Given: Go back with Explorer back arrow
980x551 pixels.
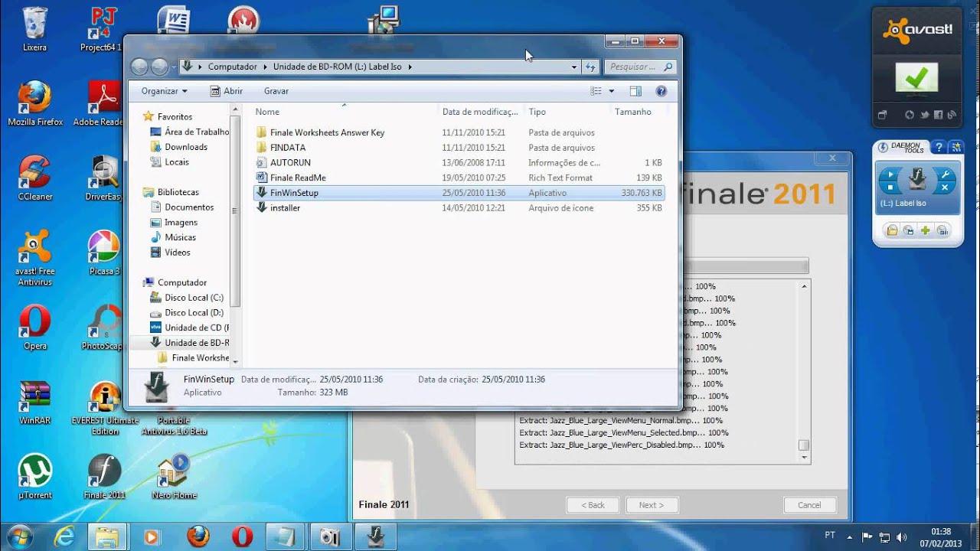Looking at the screenshot, I should 139,67.
